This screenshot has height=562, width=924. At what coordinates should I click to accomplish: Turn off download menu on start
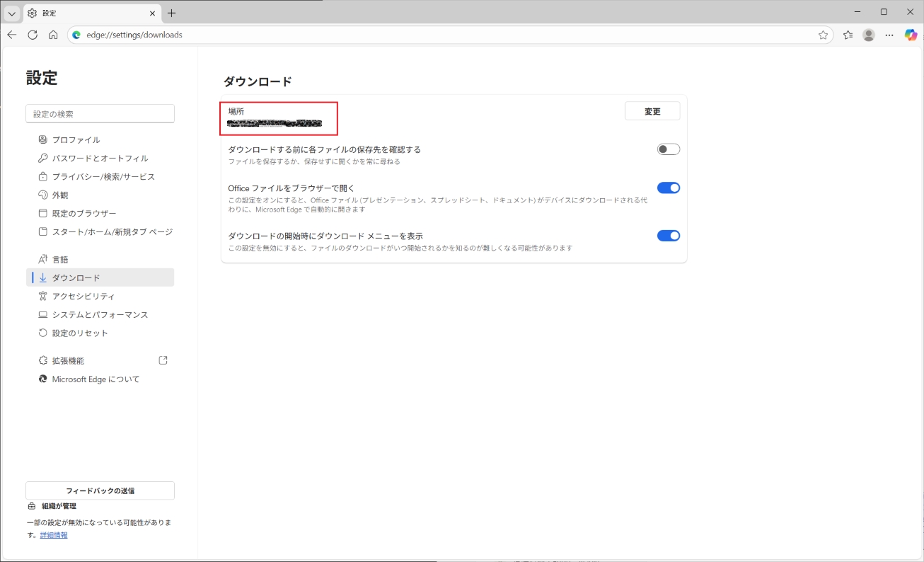(x=668, y=236)
